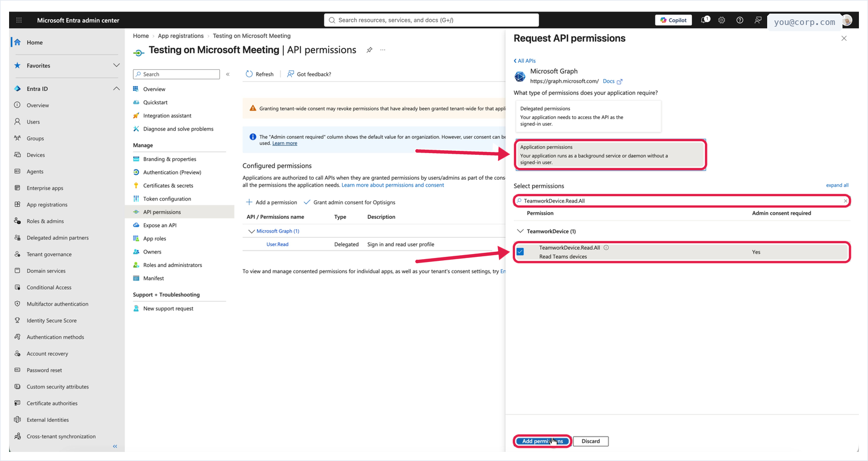868x461 pixels.
Task: Click the permissions search input field
Action: (682, 201)
